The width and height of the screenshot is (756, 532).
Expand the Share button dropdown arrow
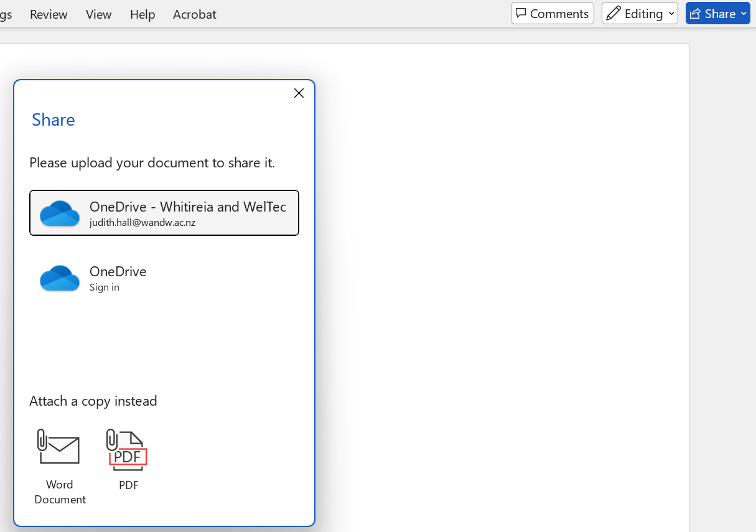[x=744, y=14]
